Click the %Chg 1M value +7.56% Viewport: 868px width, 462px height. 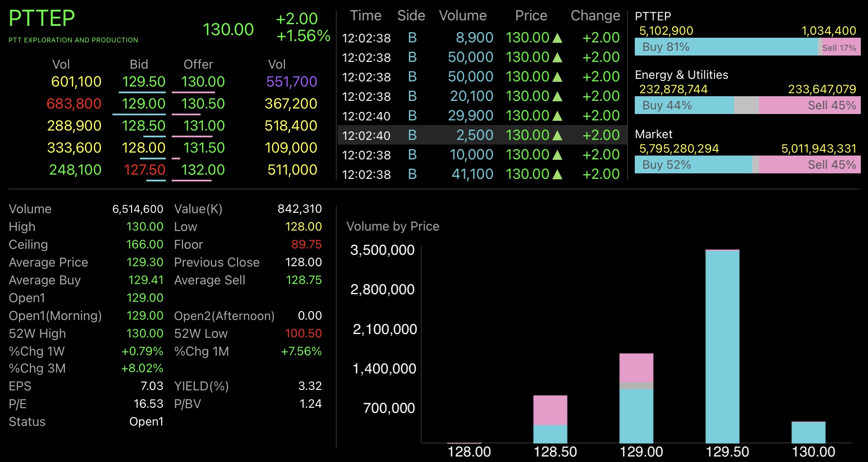(x=301, y=351)
